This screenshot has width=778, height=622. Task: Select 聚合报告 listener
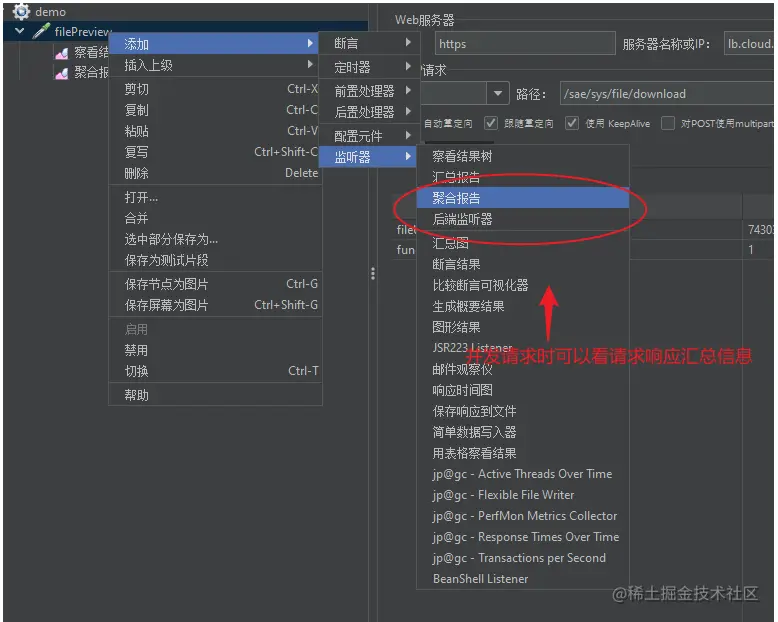click(x=523, y=198)
